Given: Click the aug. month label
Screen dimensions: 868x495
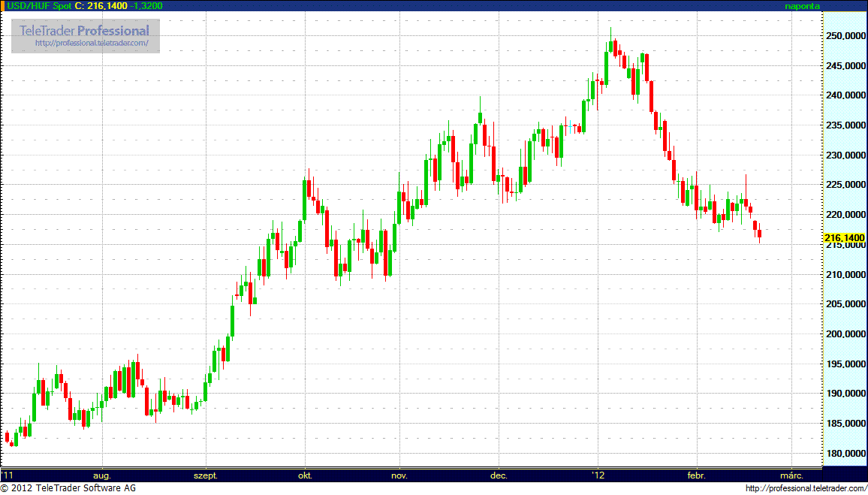Looking at the screenshot, I should click(x=102, y=475).
